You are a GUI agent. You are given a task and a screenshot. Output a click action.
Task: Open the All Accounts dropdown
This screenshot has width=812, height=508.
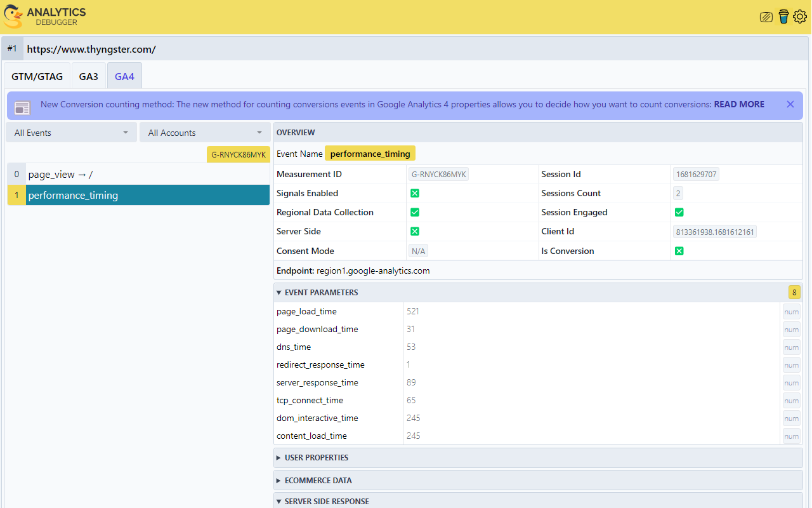[x=204, y=133]
